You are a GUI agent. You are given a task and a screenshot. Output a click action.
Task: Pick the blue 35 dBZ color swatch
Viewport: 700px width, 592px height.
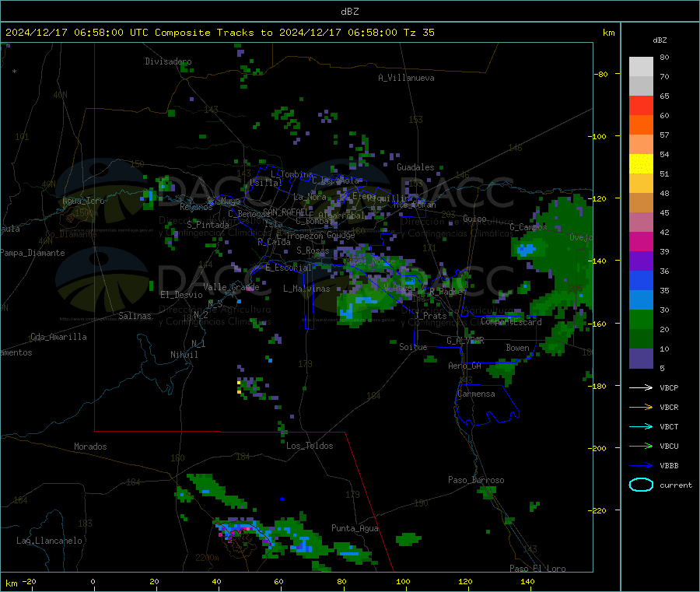641,280
